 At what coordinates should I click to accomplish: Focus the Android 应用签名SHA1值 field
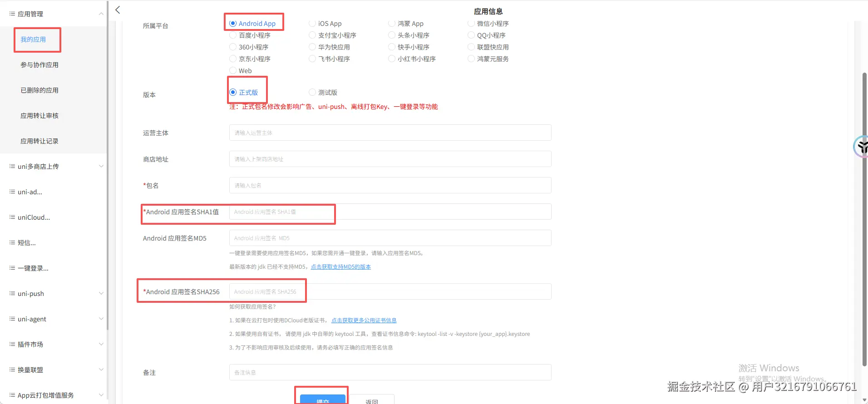tap(390, 212)
